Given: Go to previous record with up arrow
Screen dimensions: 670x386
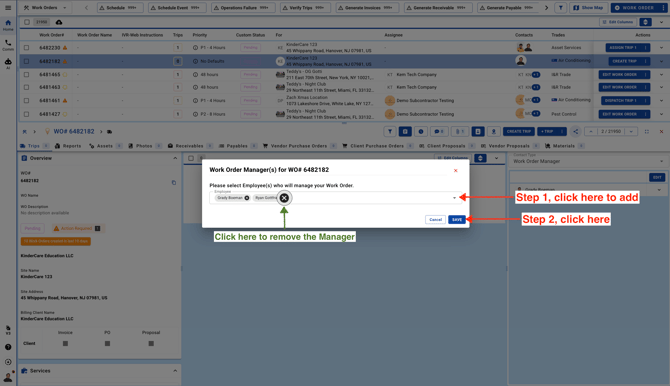Looking at the screenshot, I should pos(591,132).
